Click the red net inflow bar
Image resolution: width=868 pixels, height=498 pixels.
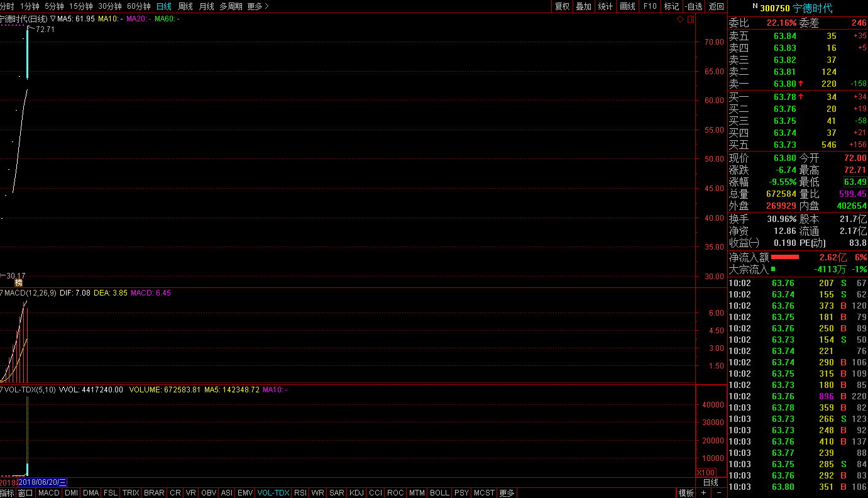(785, 257)
